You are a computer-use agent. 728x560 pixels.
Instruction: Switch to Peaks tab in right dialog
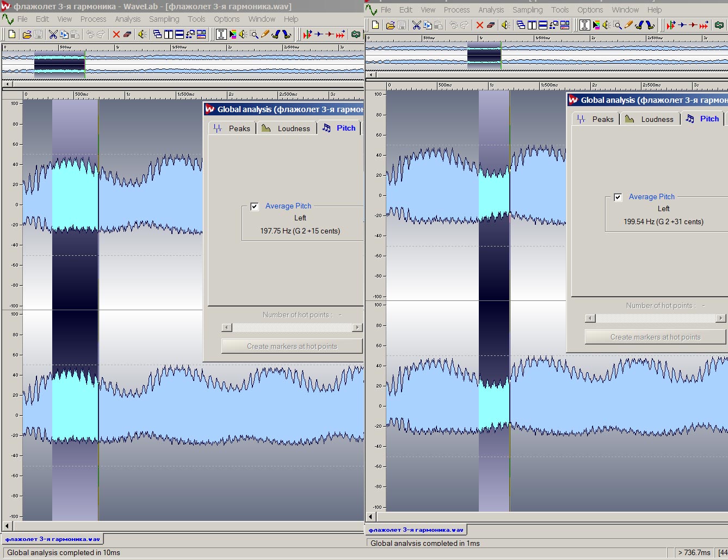[x=595, y=119]
